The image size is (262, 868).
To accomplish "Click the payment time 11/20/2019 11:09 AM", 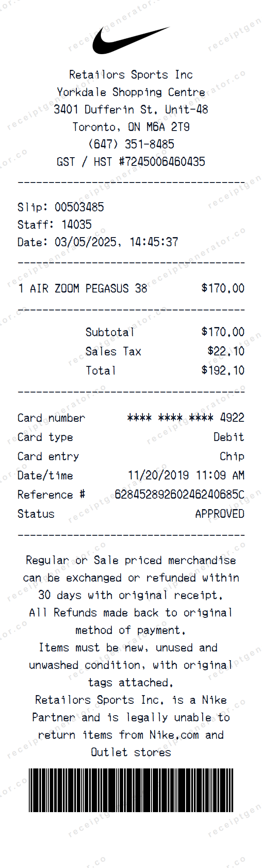I will (x=186, y=475).
